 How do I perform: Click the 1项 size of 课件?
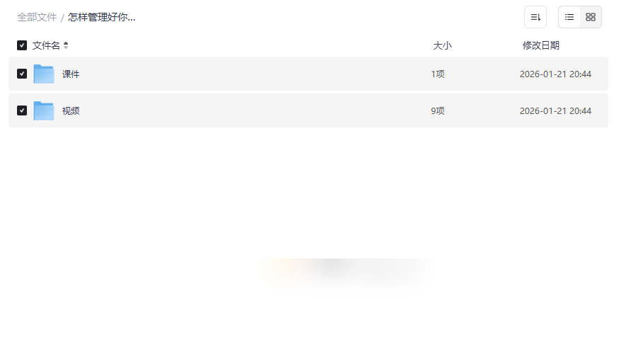(x=438, y=74)
